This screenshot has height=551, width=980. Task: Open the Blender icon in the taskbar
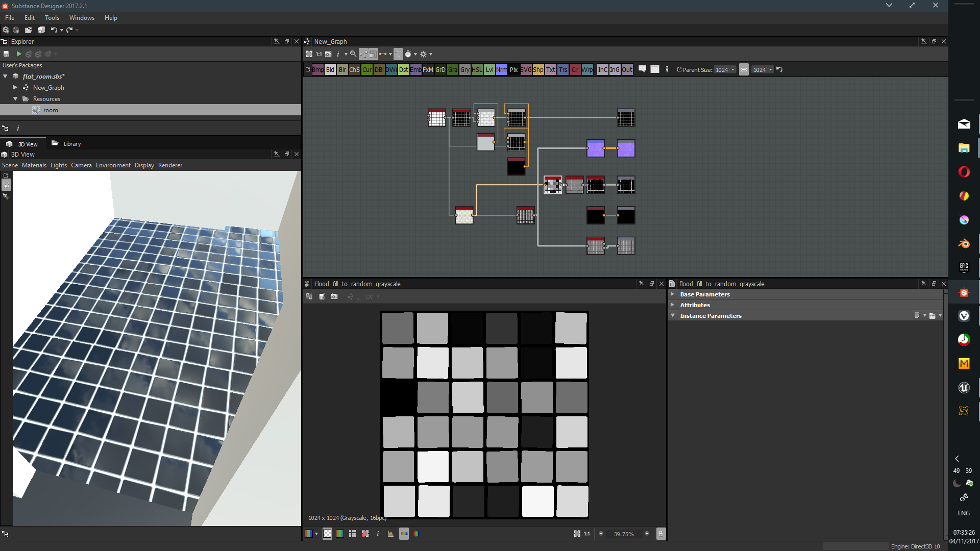click(964, 244)
